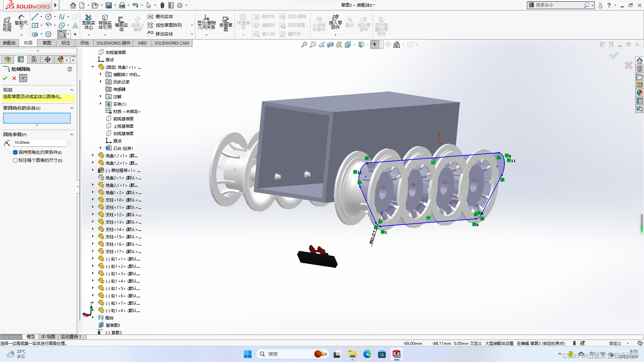Click the Zoom to Fit magnifier icon

[305, 44]
